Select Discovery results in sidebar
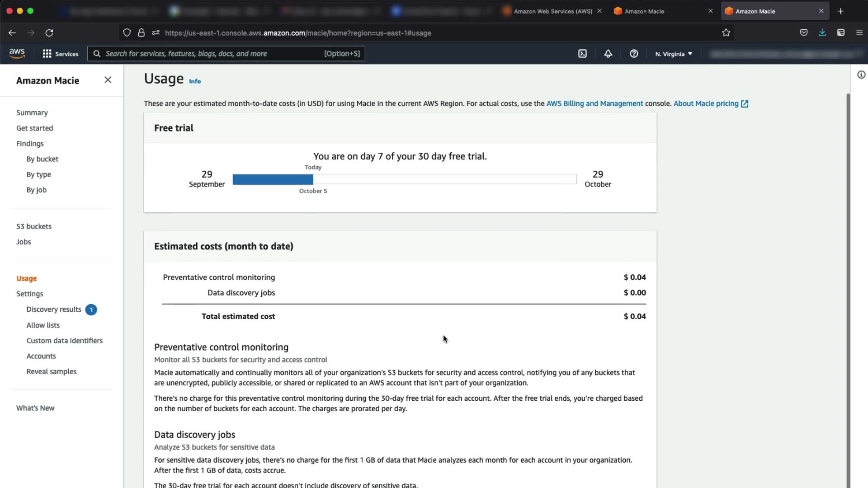 click(x=54, y=310)
